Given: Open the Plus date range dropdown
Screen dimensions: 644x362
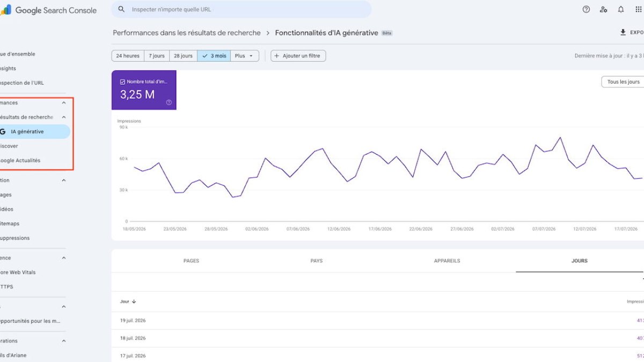Looking at the screenshot, I should tap(245, 56).
